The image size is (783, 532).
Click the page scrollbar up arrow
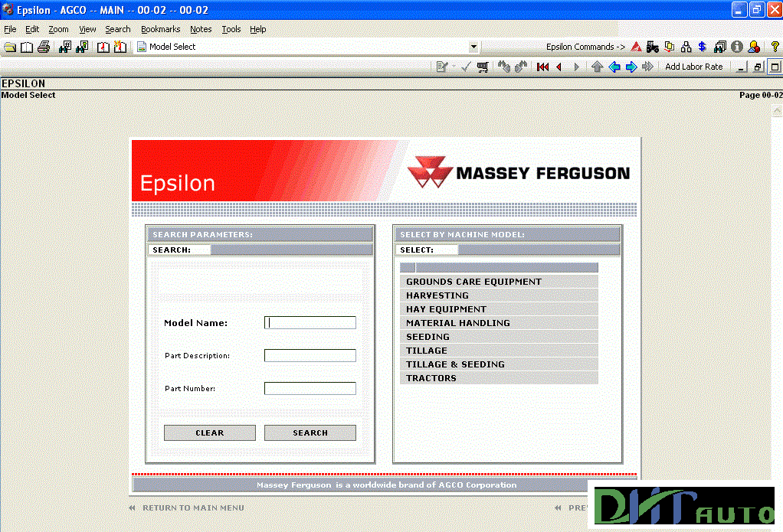point(777,110)
